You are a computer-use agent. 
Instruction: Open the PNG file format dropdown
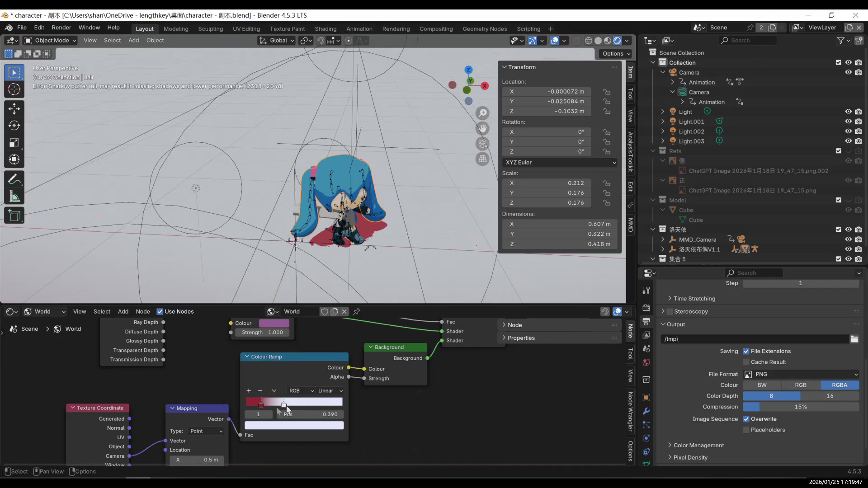coord(801,374)
